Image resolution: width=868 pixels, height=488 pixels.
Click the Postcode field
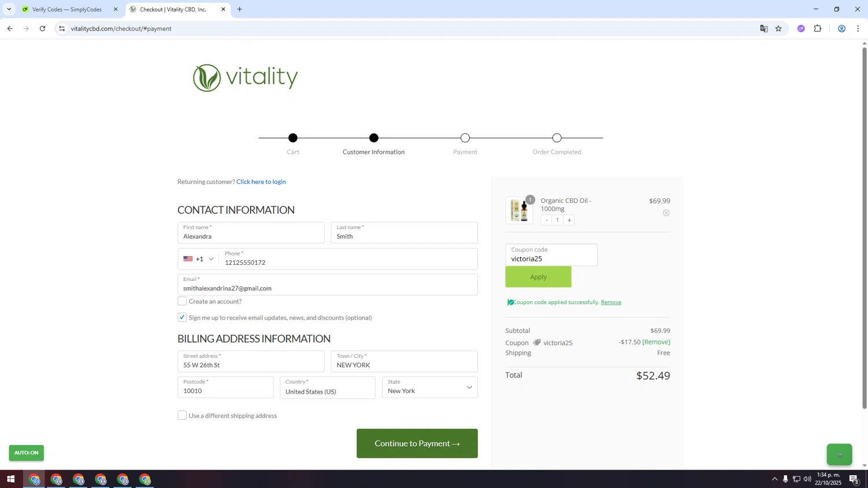(x=225, y=387)
